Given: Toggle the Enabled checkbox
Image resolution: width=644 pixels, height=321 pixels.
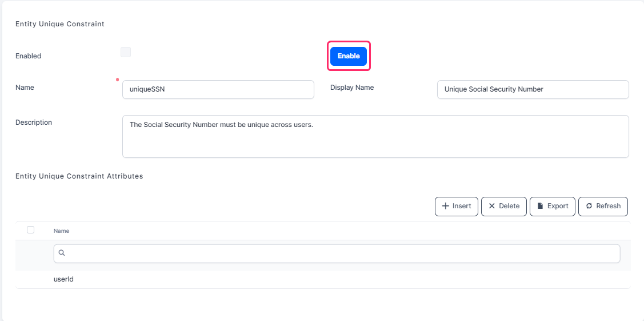Looking at the screenshot, I should [126, 53].
